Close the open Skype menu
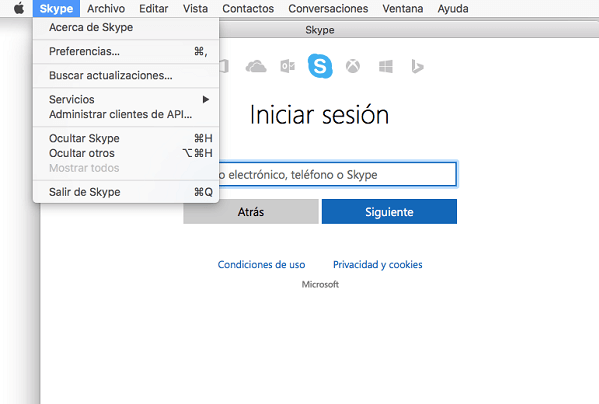 (x=56, y=8)
